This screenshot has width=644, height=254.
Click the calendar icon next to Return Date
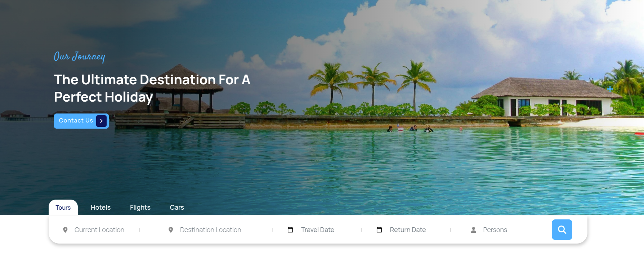pyautogui.click(x=379, y=230)
